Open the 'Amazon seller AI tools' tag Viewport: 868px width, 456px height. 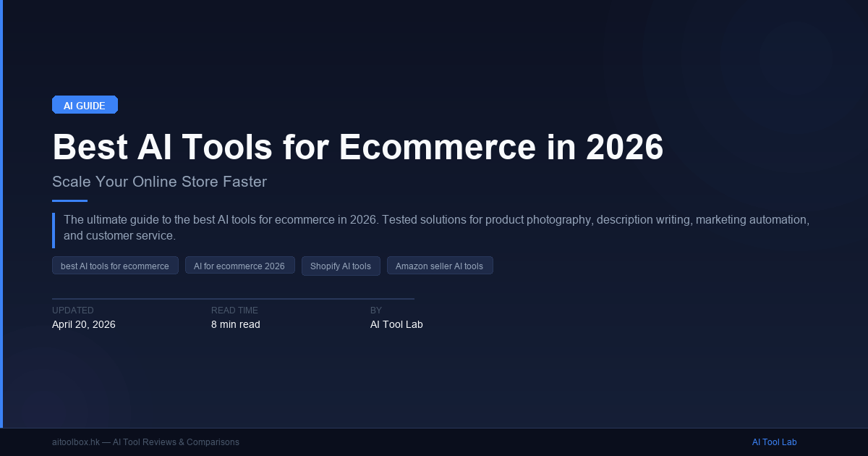tap(440, 266)
